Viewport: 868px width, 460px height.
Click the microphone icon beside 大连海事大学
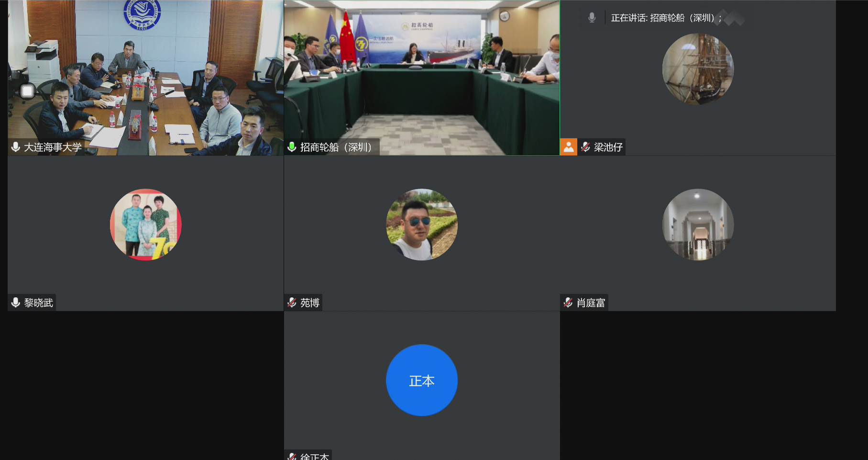pos(16,147)
